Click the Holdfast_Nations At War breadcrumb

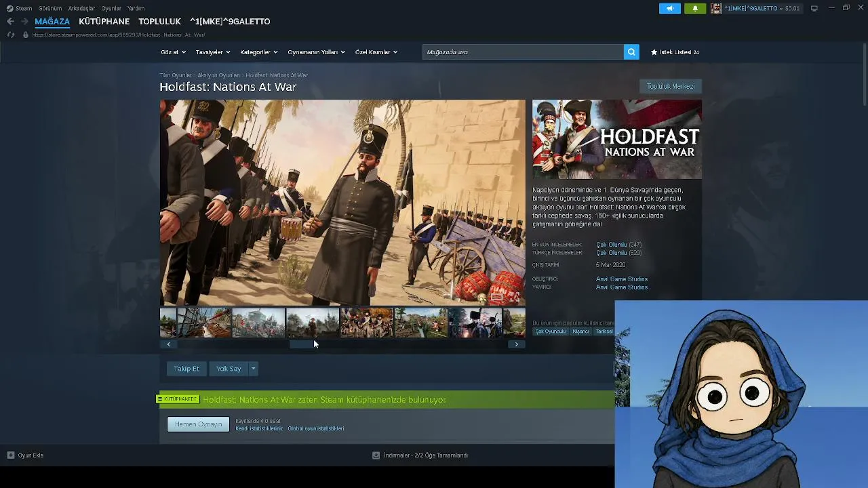pos(277,75)
